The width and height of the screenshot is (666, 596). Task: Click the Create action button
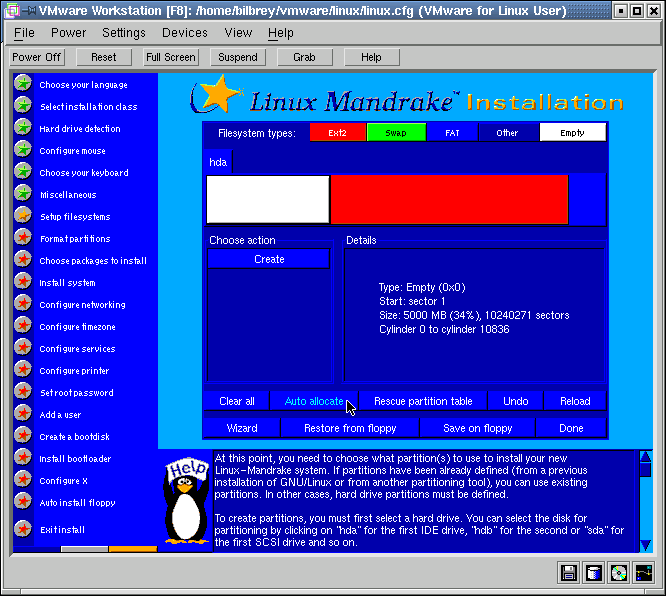(268, 259)
